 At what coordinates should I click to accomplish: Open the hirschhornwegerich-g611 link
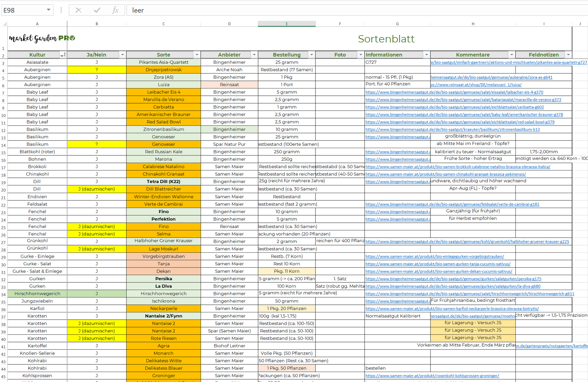tap(470, 294)
